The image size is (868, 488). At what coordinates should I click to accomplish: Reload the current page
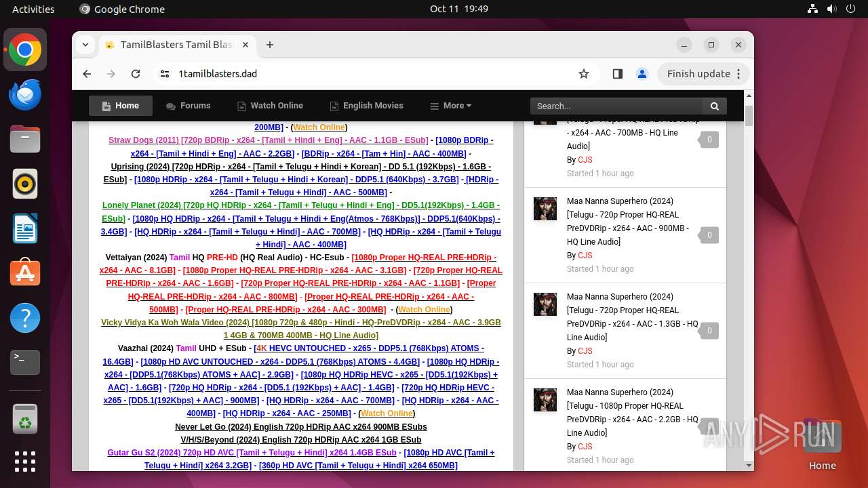tap(136, 74)
